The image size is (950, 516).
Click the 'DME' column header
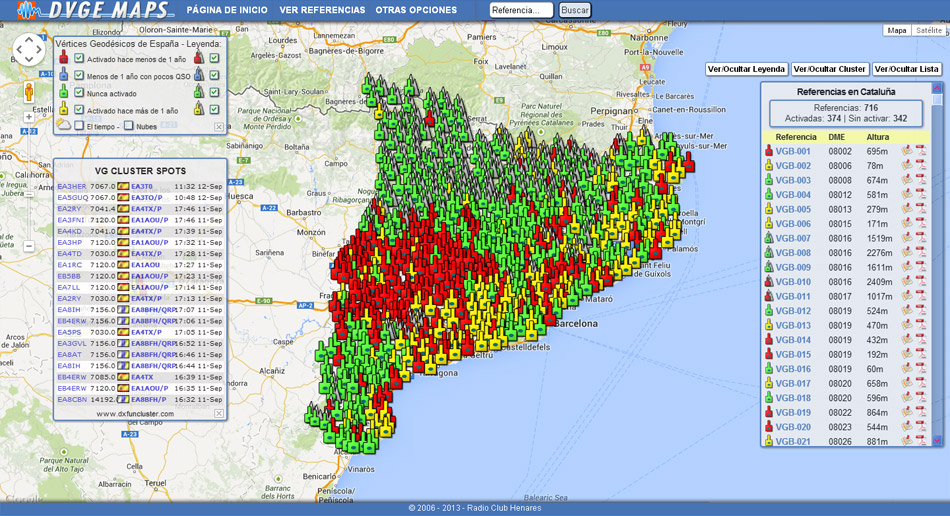pos(837,137)
